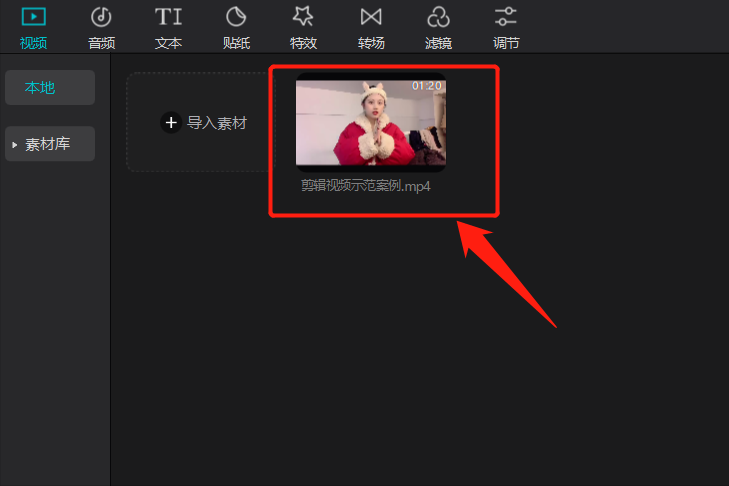Click the 01:20 duration label on thumbnail
The height and width of the screenshot is (486, 729).
[426, 86]
